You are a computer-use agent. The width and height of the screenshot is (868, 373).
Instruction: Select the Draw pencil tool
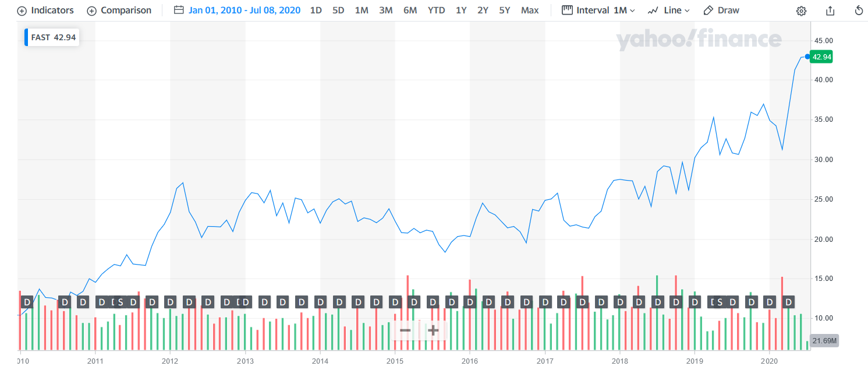coord(721,10)
